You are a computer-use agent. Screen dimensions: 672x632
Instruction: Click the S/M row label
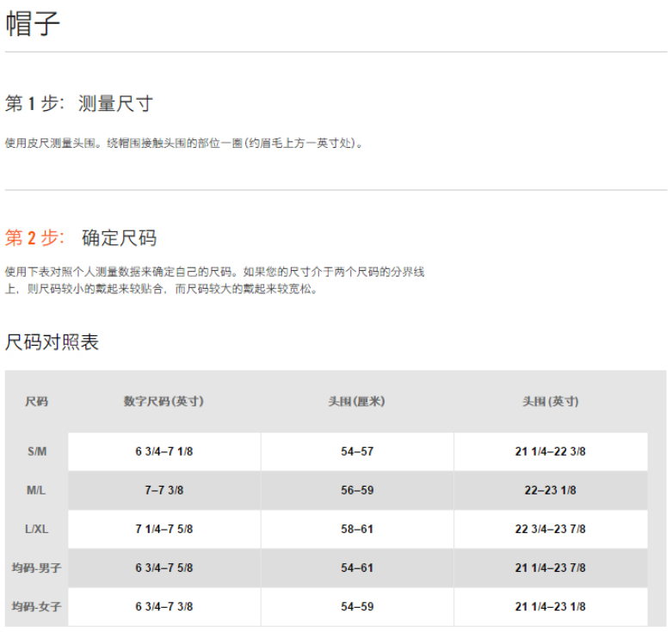pyautogui.click(x=36, y=451)
